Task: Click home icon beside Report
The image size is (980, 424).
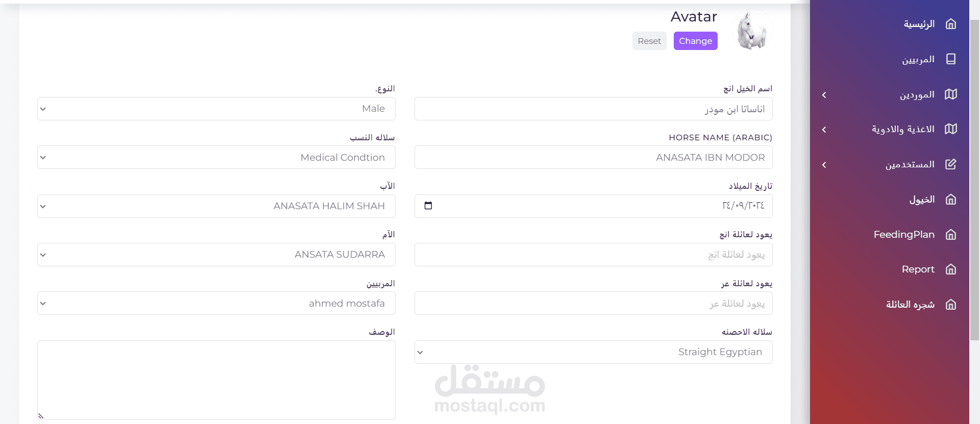Action: pyautogui.click(x=950, y=269)
